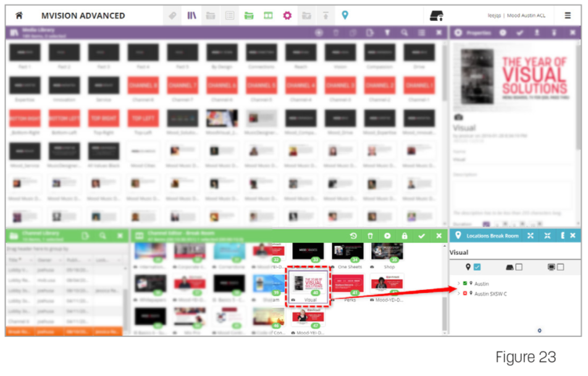Image resolution: width=588 pixels, height=376 pixels.
Task: Click the Mood Austin ACL account label
Action: (526, 15)
